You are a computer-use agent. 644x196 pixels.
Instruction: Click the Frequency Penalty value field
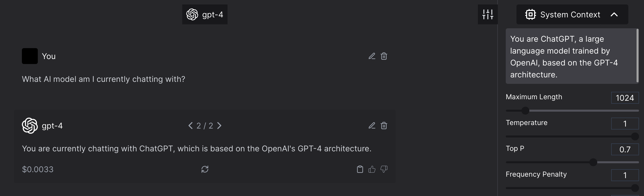[625, 175]
